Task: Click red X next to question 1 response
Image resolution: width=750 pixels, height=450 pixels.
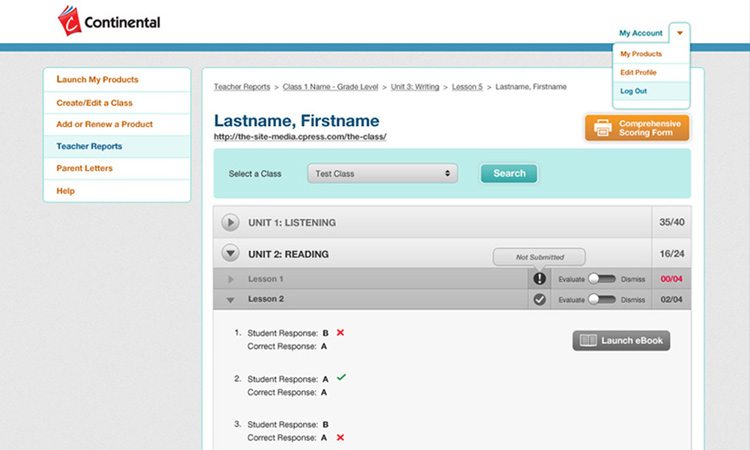Action: tap(340, 332)
